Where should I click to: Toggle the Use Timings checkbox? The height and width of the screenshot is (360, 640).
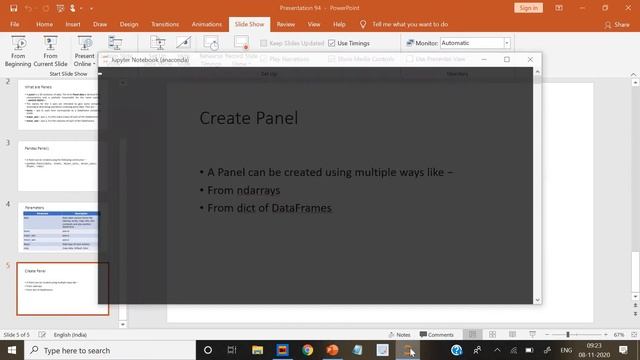(x=332, y=43)
